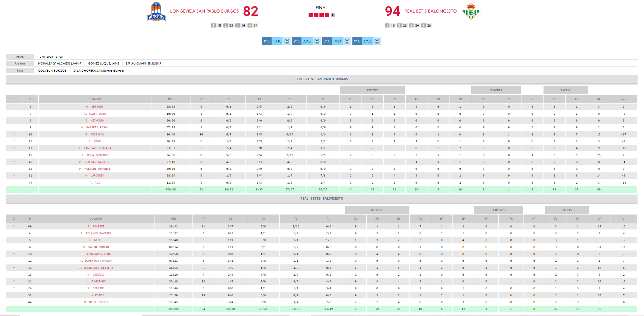The height and width of the screenshot is (316, 644).
Task: Click the venue address C/ La Chopera
Action: [x=98, y=71]
